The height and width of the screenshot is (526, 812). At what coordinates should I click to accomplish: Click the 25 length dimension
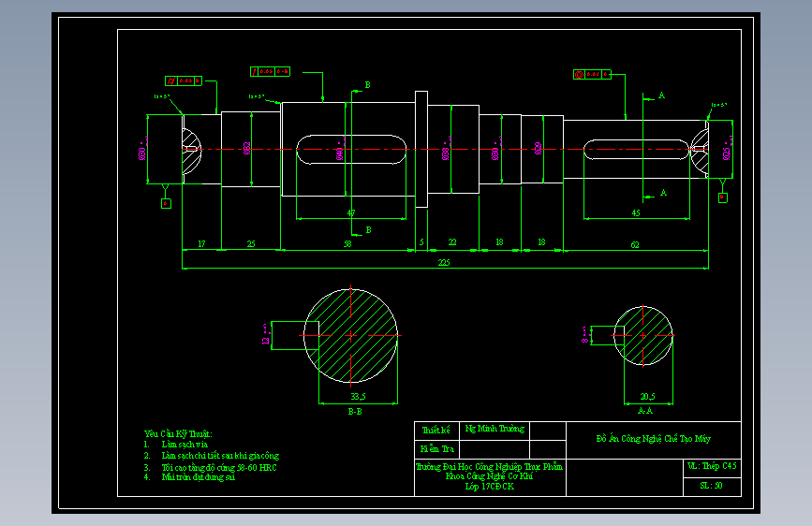pos(251,243)
